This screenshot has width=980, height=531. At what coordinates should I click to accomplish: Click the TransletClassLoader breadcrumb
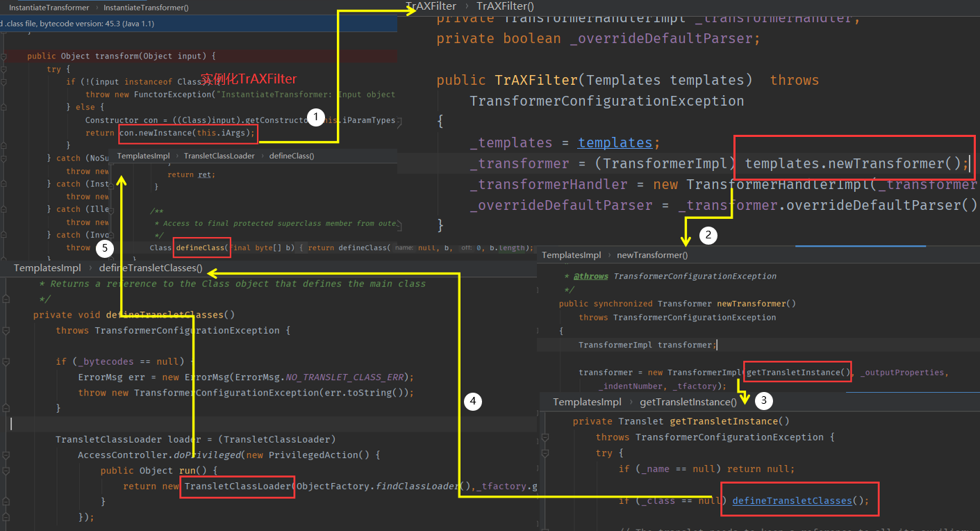tap(219, 156)
